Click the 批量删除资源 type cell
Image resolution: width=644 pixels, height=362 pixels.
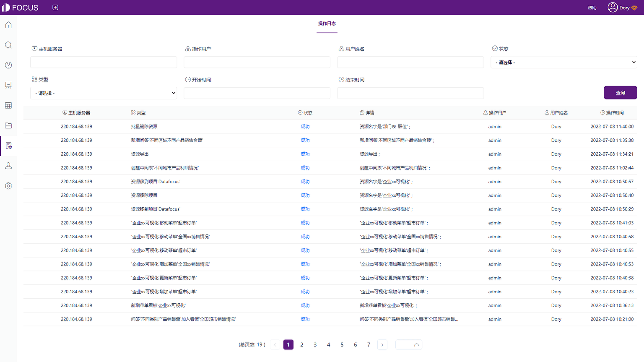pyautogui.click(x=144, y=127)
